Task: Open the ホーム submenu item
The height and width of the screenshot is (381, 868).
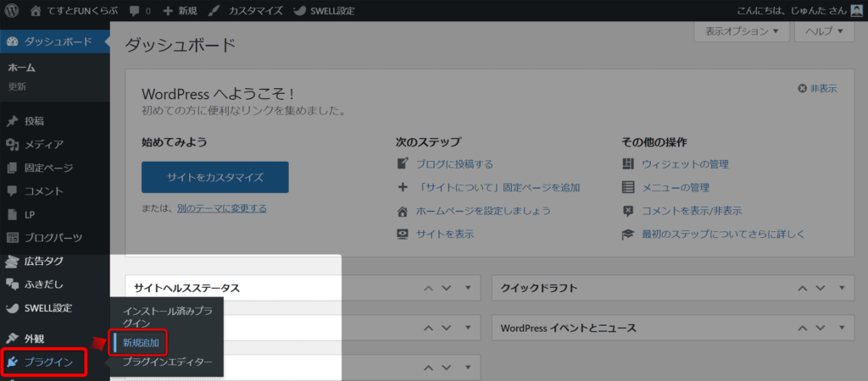Action: [21, 68]
